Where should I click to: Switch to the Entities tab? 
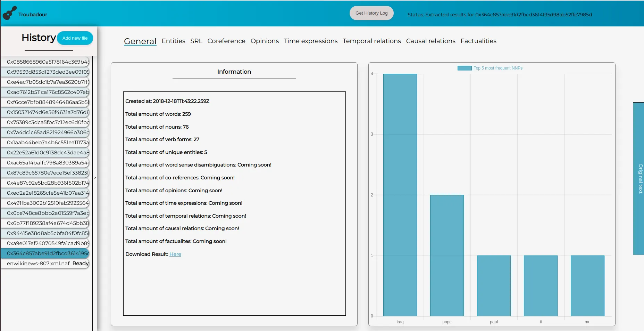pos(173,41)
